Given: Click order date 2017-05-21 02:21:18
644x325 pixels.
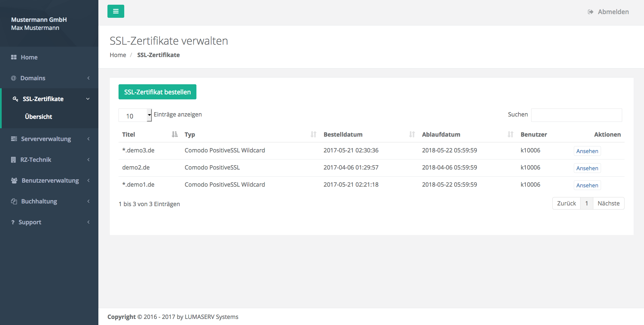Looking at the screenshot, I should 351,185.
